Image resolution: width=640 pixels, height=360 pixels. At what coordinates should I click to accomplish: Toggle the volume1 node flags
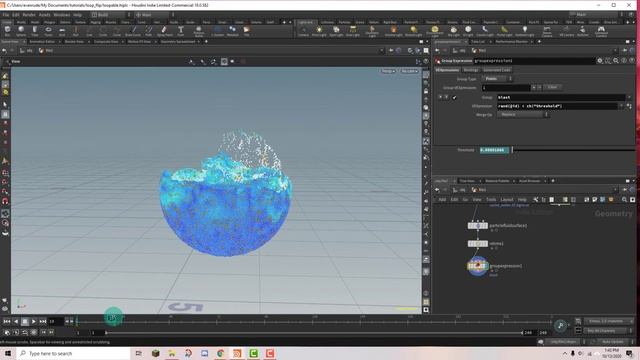point(478,244)
